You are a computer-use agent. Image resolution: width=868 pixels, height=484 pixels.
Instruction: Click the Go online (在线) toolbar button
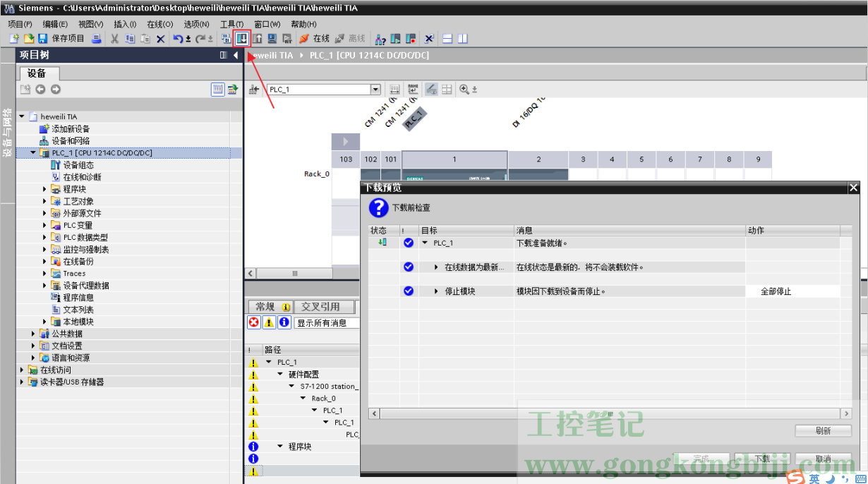[x=315, y=39]
